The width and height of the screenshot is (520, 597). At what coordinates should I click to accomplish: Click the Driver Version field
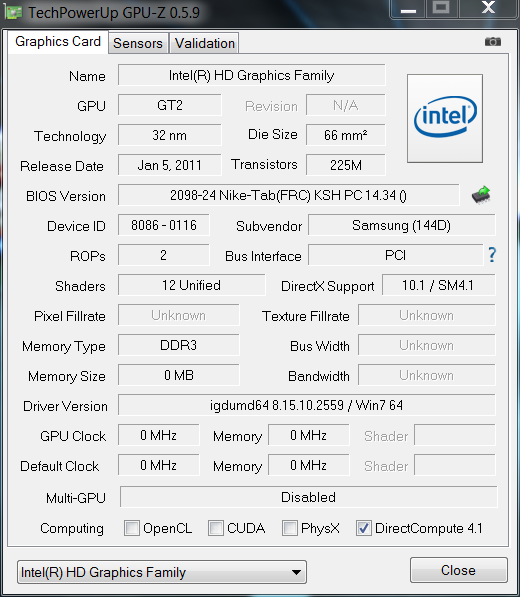coord(307,405)
